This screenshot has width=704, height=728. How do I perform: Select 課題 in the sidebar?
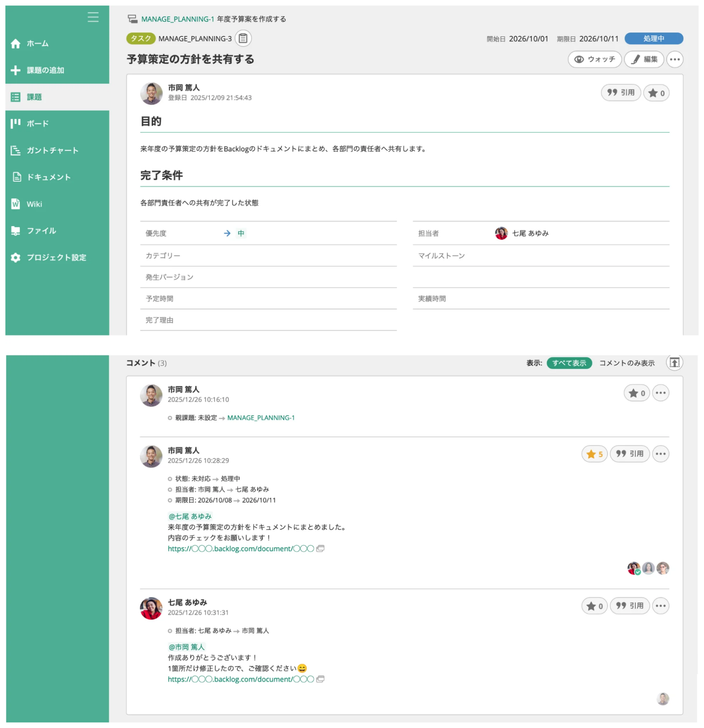coord(57,97)
